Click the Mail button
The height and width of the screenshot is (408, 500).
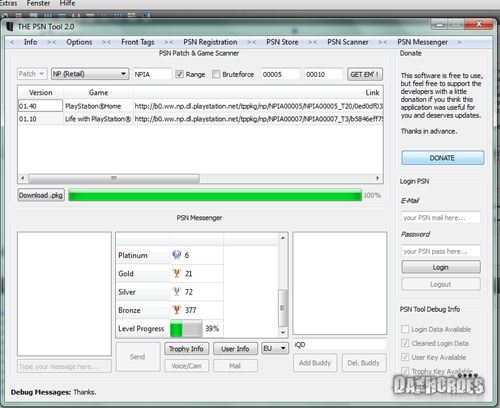[x=235, y=366]
